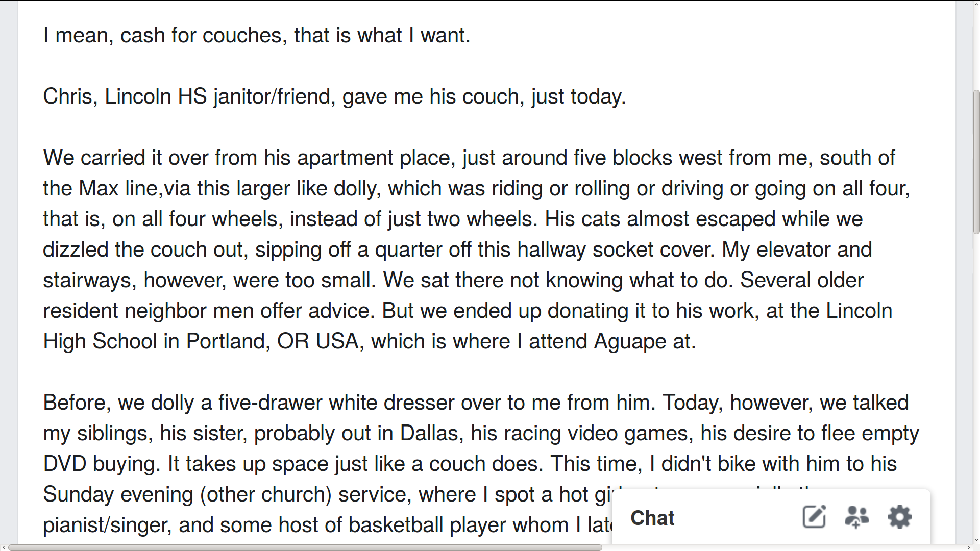Open the create new group icon

click(x=856, y=517)
